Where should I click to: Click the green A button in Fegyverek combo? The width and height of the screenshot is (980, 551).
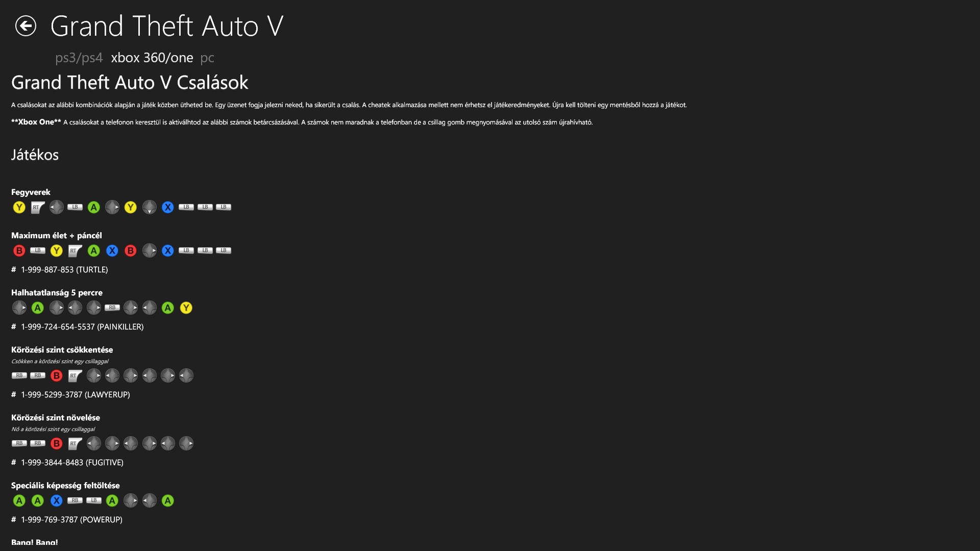(x=93, y=207)
